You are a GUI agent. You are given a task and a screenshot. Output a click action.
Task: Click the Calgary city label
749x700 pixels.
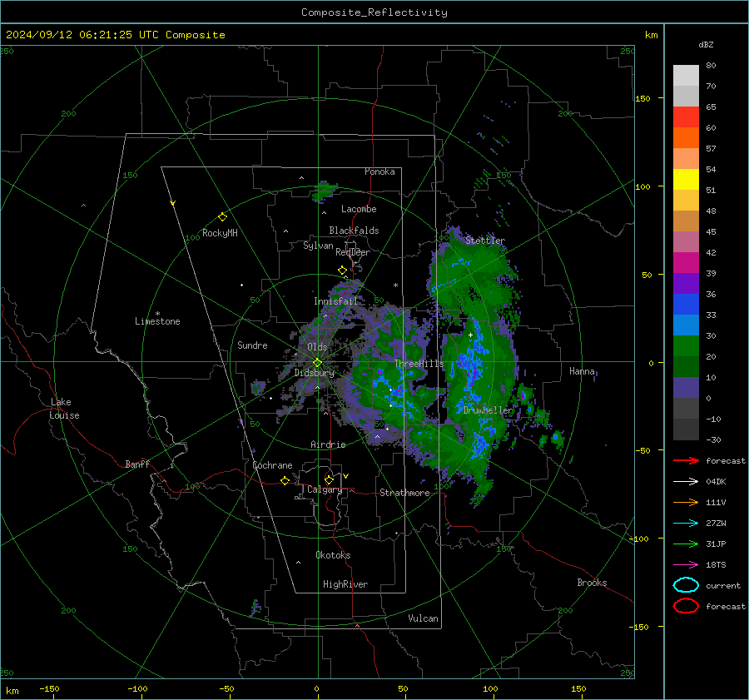(325, 489)
